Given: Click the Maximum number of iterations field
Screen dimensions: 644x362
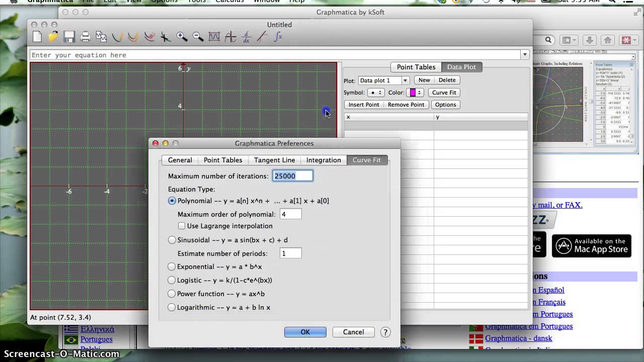Looking at the screenshot, I should (x=293, y=175).
